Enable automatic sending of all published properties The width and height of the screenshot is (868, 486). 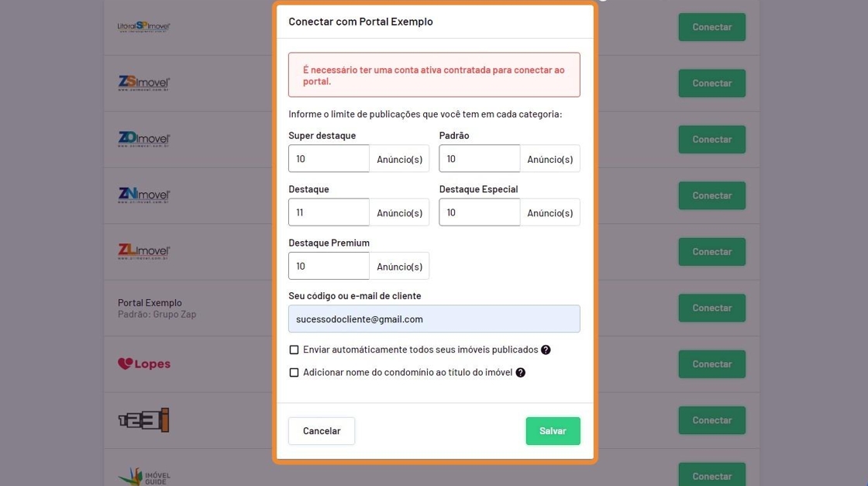294,350
